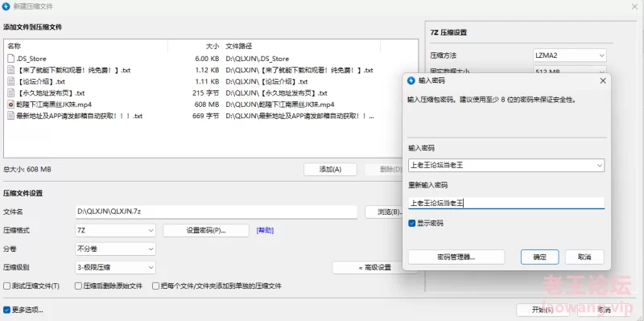The width and height of the screenshot is (644, 321).
Task: Click path D:\QLXJN\.DS_Store cell
Action: coord(257,59)
